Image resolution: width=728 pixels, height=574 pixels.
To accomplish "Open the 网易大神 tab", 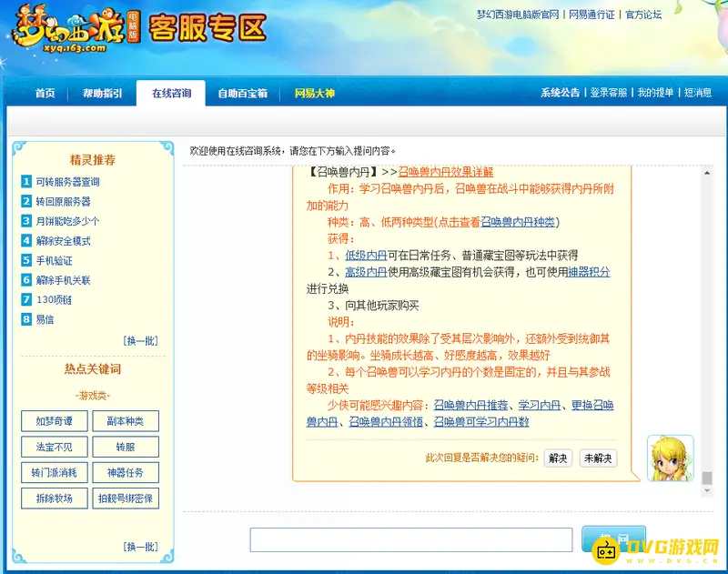I will [314, 94].
